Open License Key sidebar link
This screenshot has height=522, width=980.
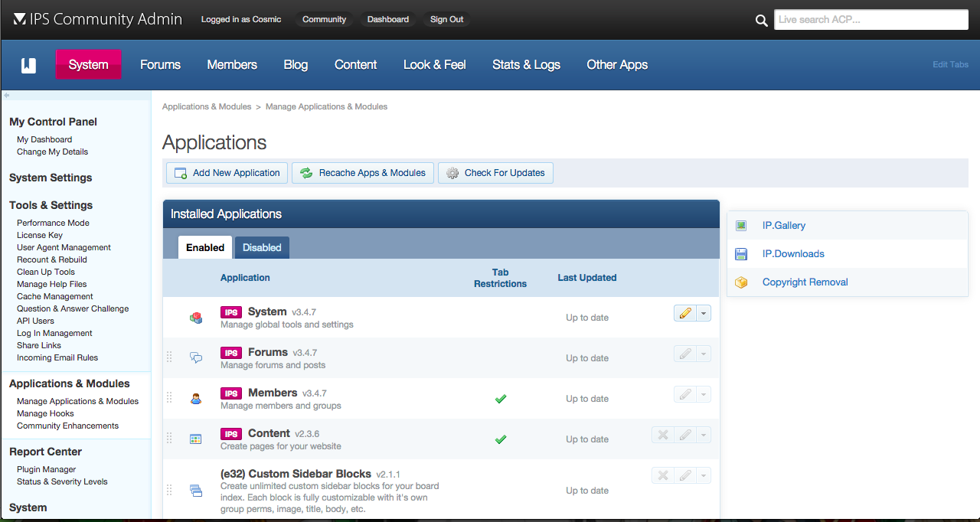(x=40, y=235)
